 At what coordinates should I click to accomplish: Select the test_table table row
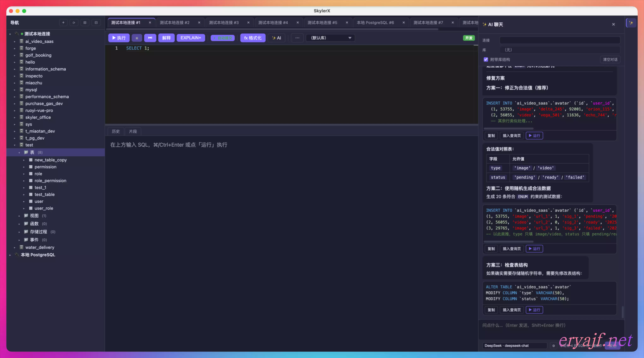point(56,194)
